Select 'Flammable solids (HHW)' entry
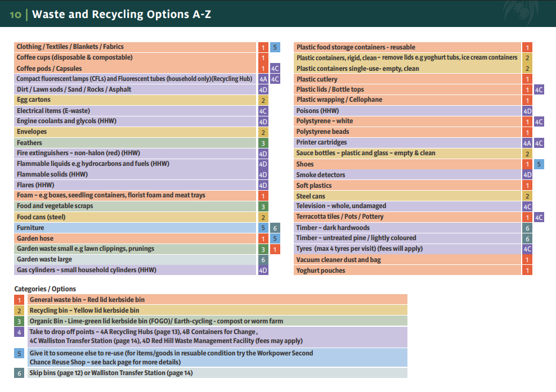 pos(135,174)
